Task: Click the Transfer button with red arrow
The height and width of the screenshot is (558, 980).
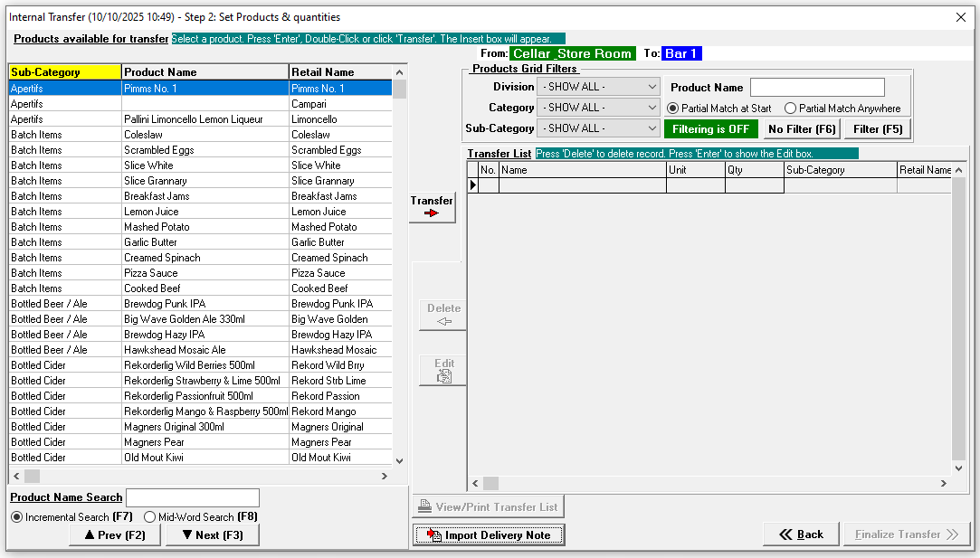Action: tap(432, 206)
